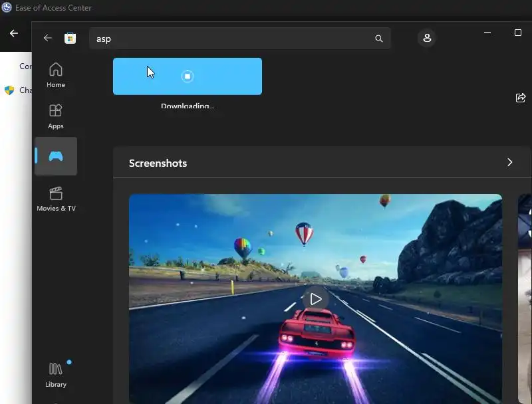Open the Library section
Viewport: 532px width, 404px height.
(x=56, y=375)
